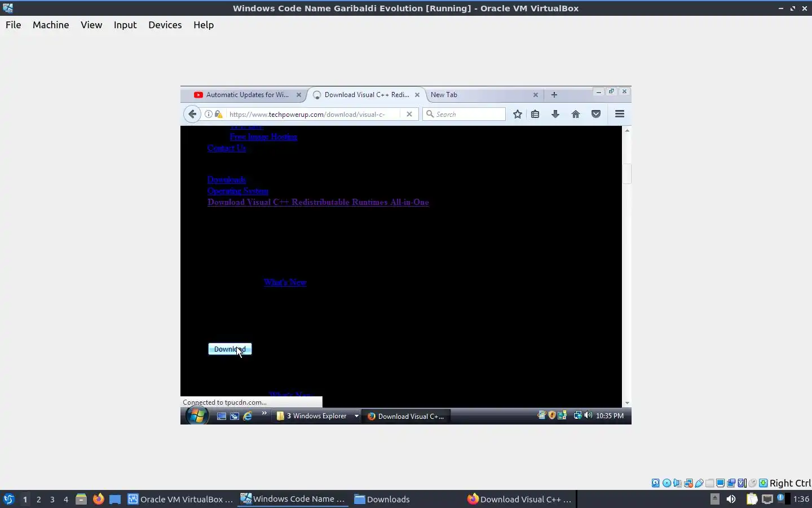The height and width of the screenshot is (508, 812).
Task: Click host panel volume speaker icon
Action: coord(731,499)
